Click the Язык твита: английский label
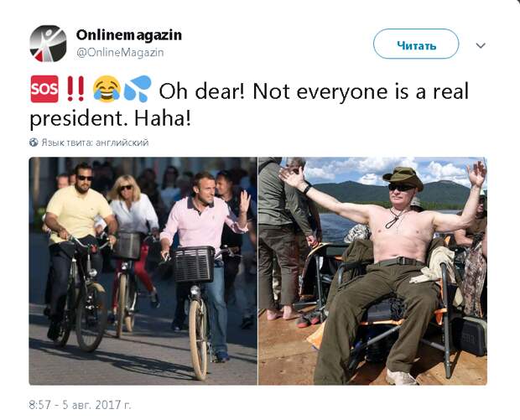The height and width of the screenshot is (420, 520). point(95,143)
